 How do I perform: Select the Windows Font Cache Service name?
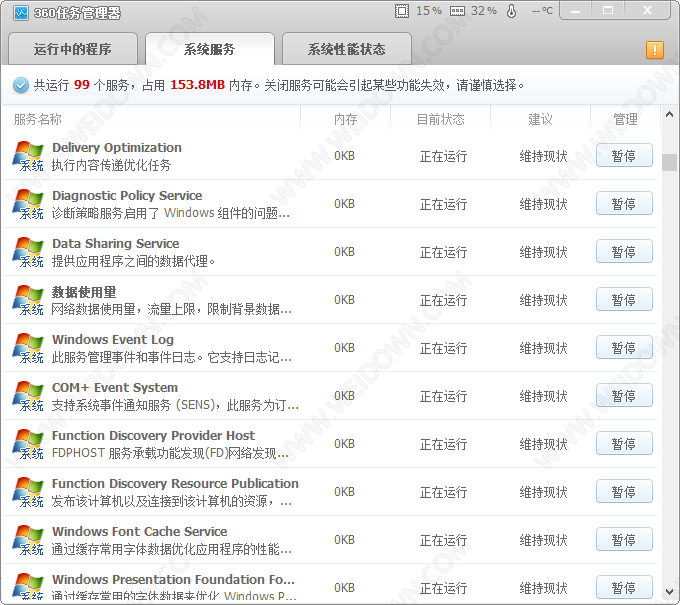coord(140,532)
